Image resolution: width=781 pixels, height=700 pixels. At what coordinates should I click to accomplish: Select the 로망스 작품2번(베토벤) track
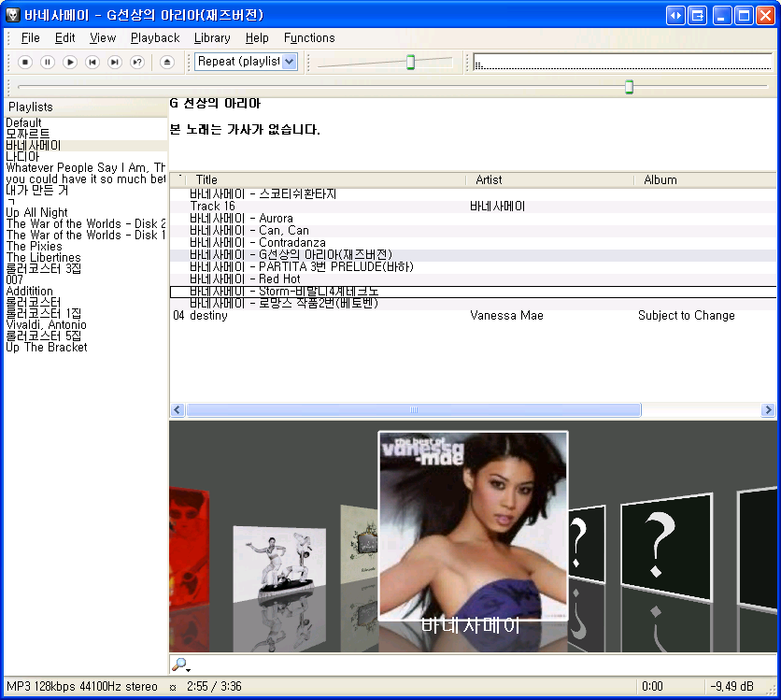[x=473, y=304]
